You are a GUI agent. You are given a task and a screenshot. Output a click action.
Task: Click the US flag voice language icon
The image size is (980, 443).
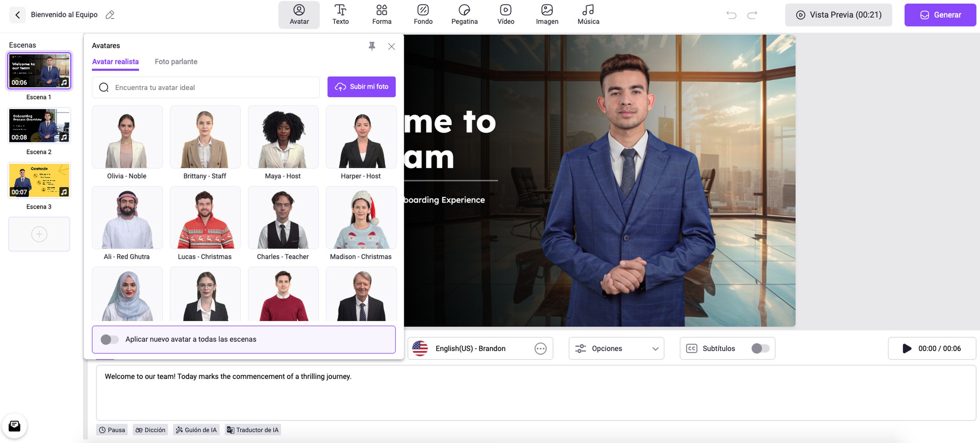coord(420,349)
